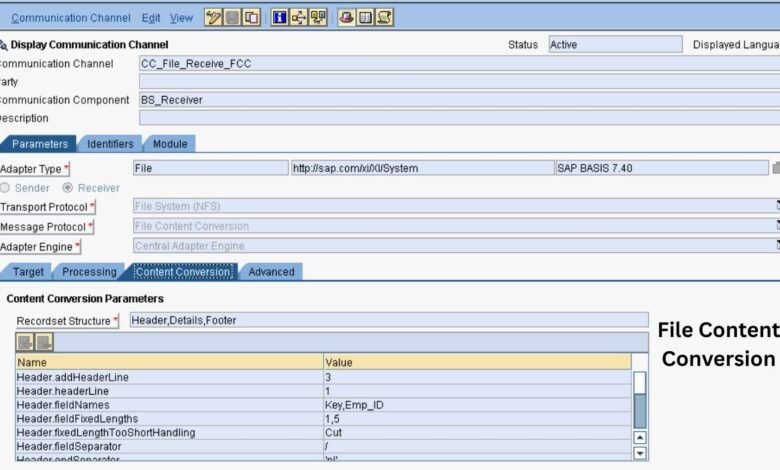
Task: Switch to the Identifiers tab
Action: click(110, 144)
